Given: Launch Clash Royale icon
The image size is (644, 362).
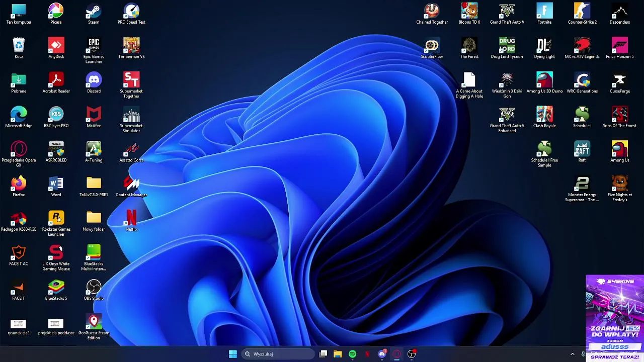Looking at the screenshot, I should [544, 117].
